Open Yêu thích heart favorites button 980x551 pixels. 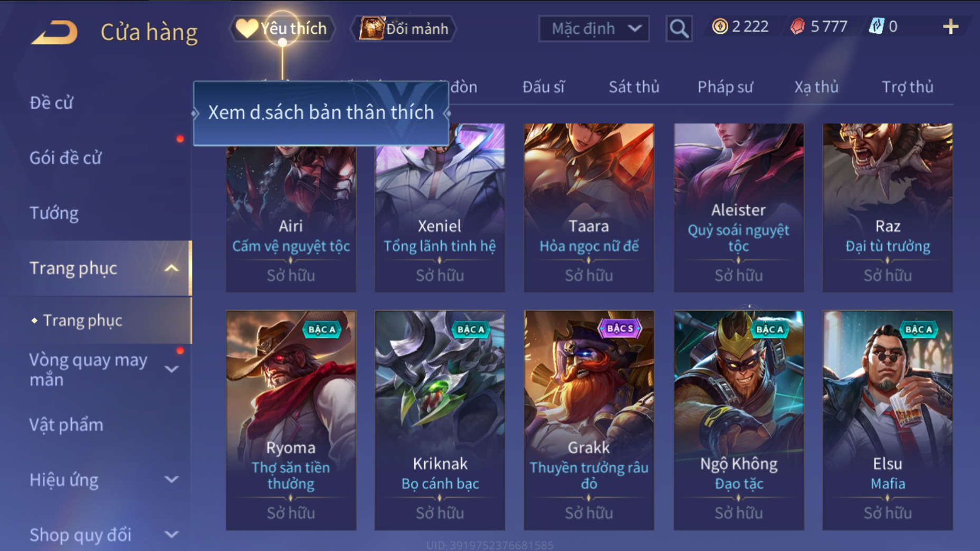[282, 28]
